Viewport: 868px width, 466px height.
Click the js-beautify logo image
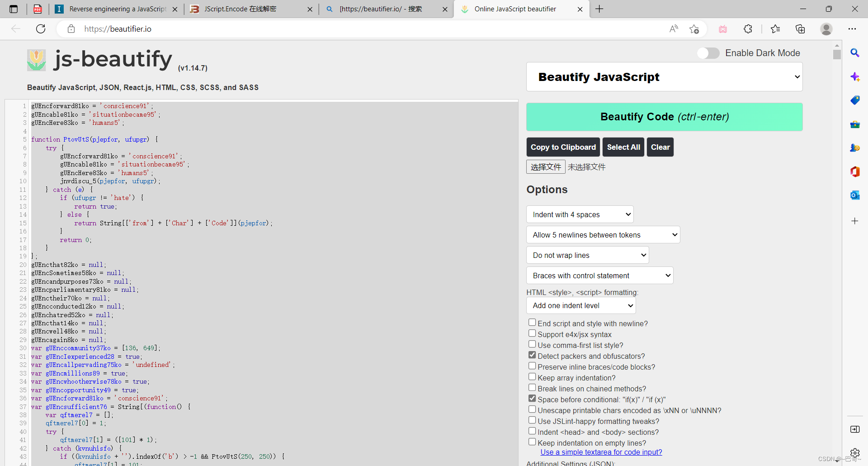[37, 60]
